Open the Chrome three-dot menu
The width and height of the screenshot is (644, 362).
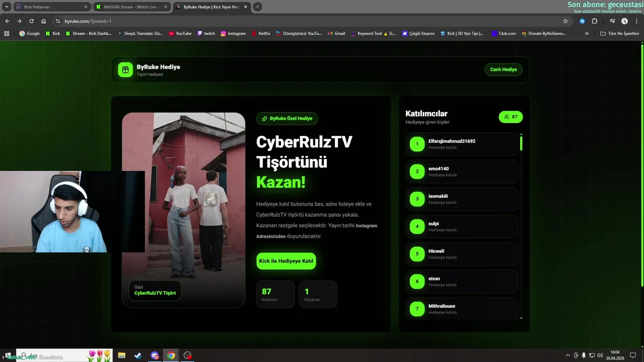(x=636, y=21)
